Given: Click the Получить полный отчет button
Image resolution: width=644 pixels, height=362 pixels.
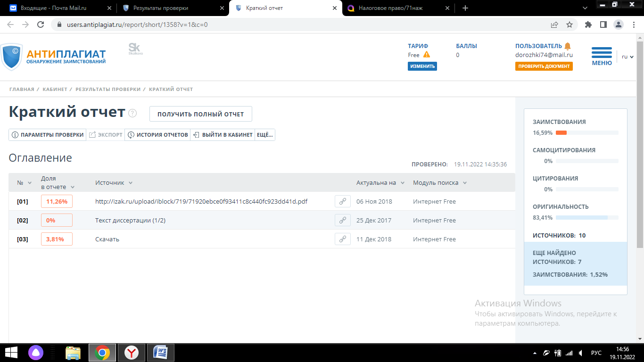Looking at the screenshot, I should click(x=200, y=114).
